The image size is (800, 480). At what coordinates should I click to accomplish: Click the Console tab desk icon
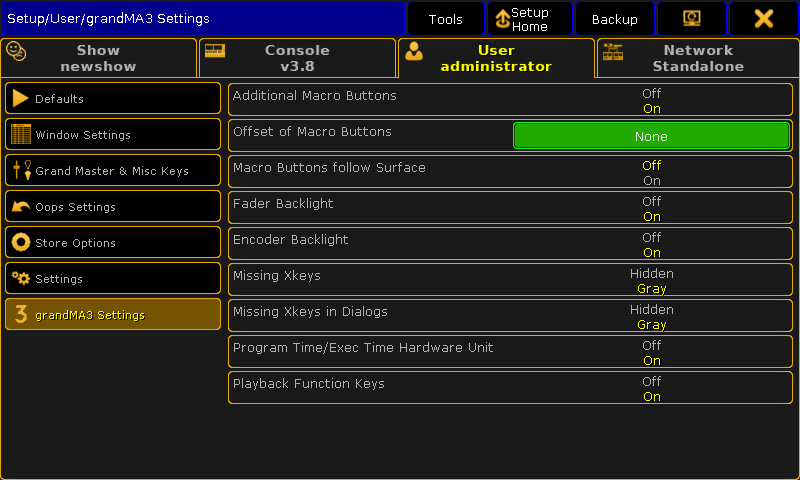coord(215,50)
